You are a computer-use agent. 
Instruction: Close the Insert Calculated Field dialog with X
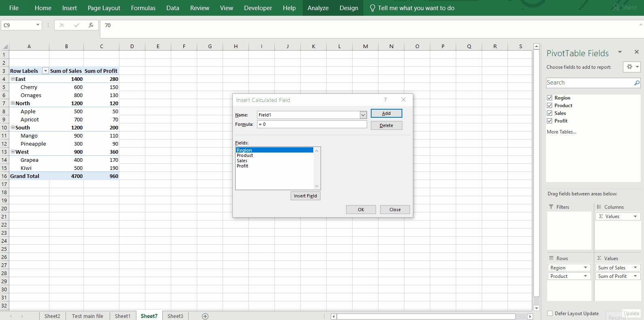click(x=404, y=100)
